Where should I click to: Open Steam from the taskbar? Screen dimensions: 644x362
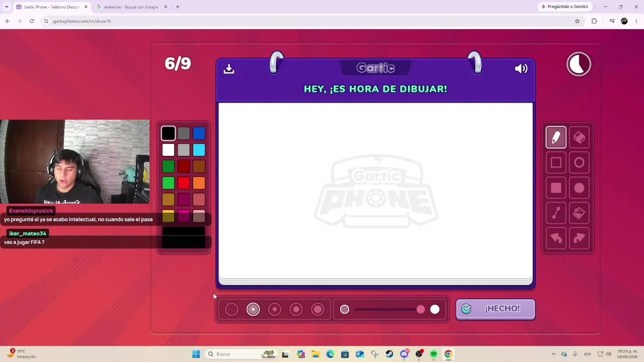[389, 354]
